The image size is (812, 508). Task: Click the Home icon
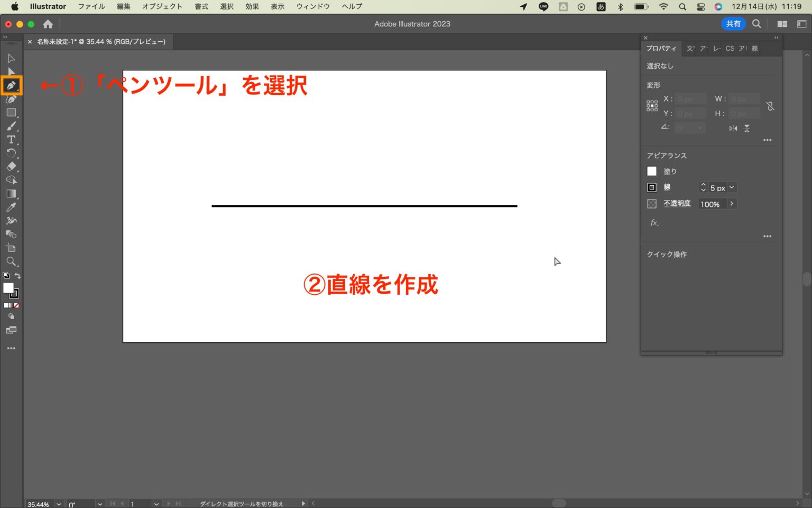tap(48, 24)
